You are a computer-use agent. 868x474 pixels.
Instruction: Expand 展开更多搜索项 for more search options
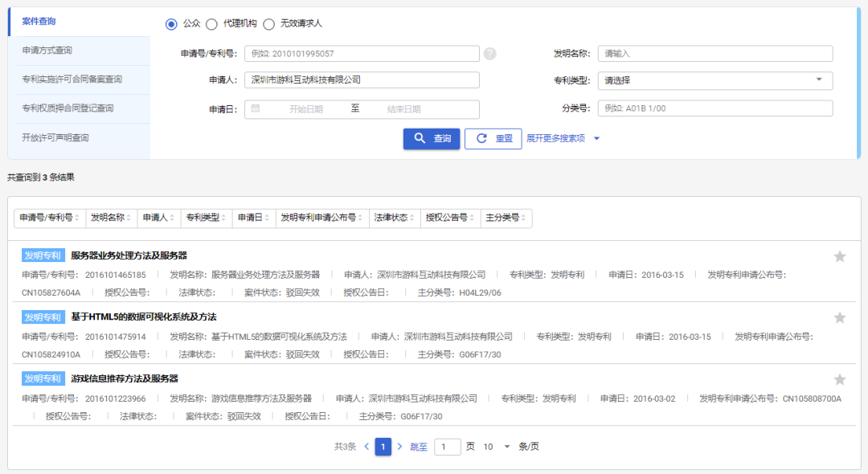pyautogui.click(x=558, y=138)
